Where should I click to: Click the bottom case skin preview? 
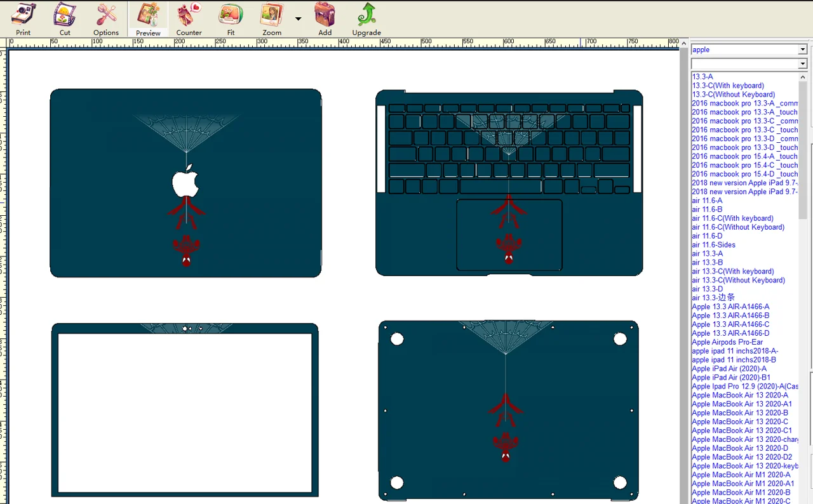click(x=508, y=411)
